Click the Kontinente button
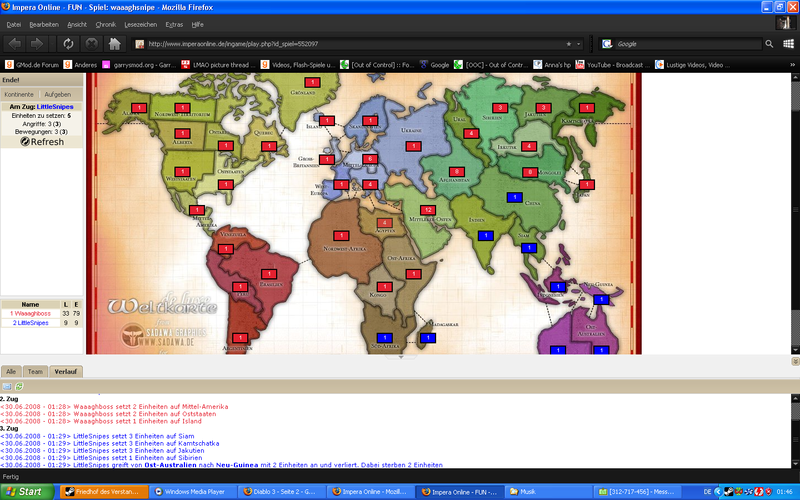Image resolution: width=800 pixels, height=500 pixels. pos(19,94)
